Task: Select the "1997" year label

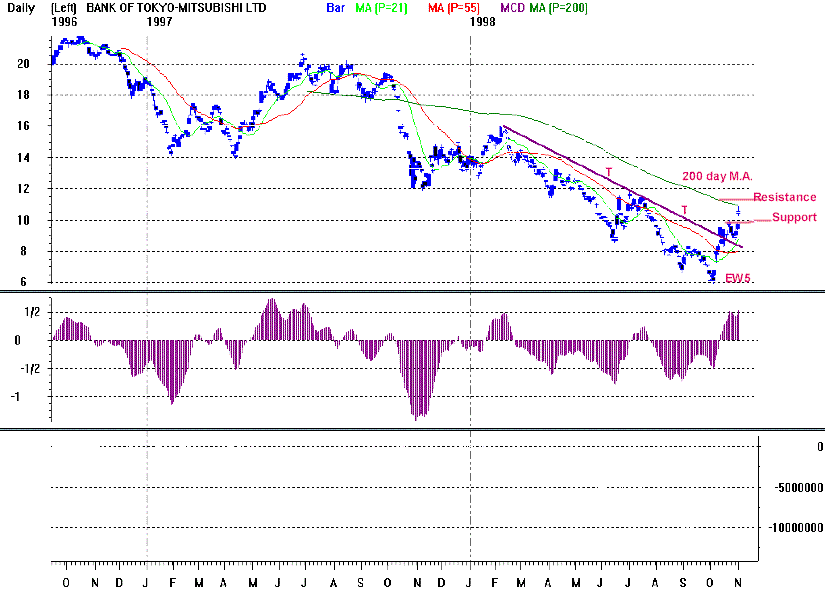Action: [159, 22]
